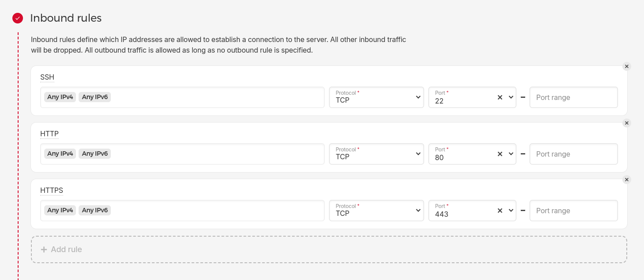This screenshot has height=280, width=644.
Task: Select the Any IPv4 tag in SSH rule
Action: 60,97
